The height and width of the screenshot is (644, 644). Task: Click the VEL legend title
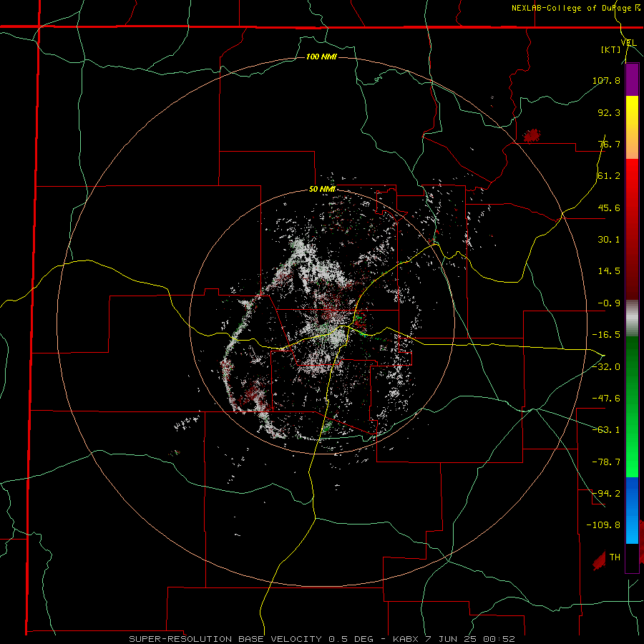tap(628, 43)
